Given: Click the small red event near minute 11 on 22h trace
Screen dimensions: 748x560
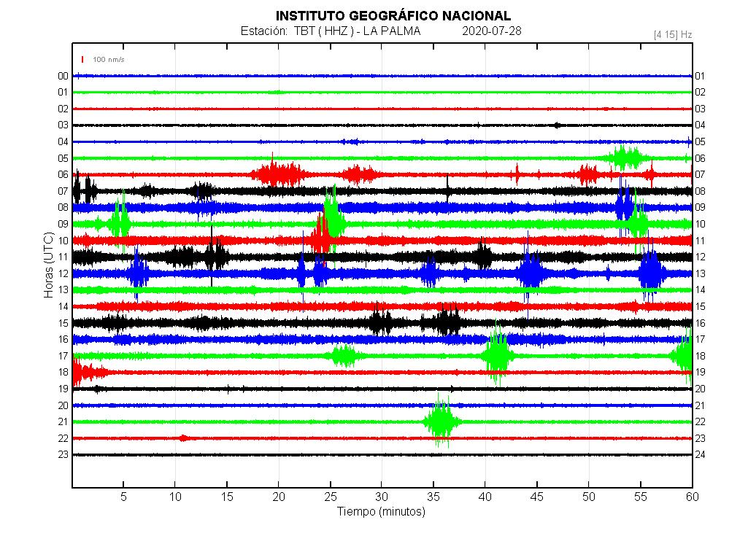Looking at the screenshot, I should pyautogui.click(x=184, y=437).
